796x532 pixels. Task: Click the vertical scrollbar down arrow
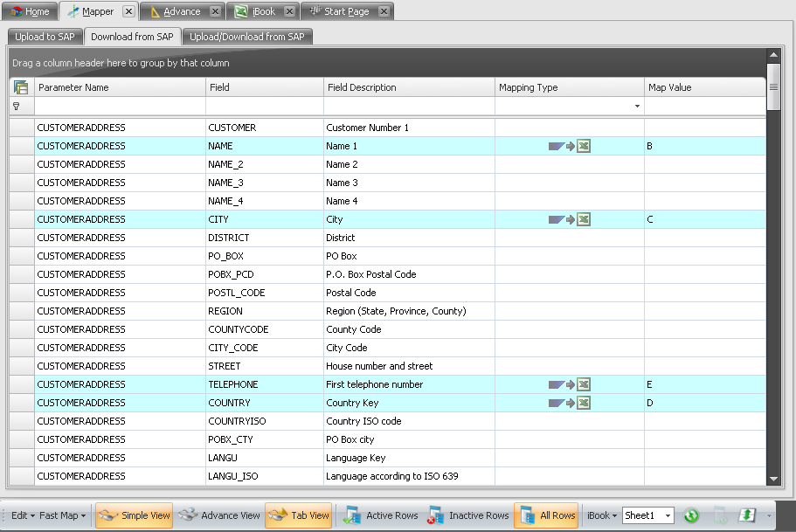pos(773,479)
